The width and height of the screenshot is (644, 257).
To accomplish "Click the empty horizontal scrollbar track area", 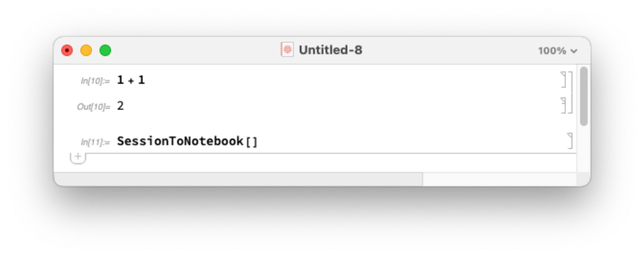I will click(x=498, y=179).
